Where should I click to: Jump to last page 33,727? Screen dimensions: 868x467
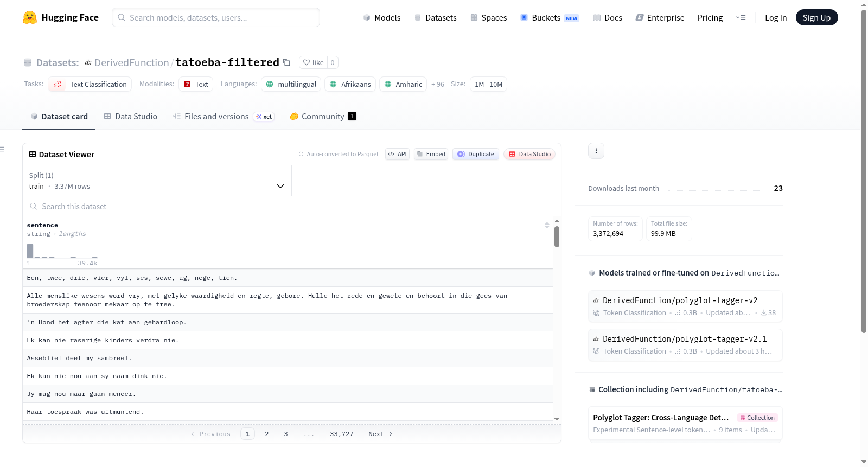pyautogui.click(x=342, y=434)
